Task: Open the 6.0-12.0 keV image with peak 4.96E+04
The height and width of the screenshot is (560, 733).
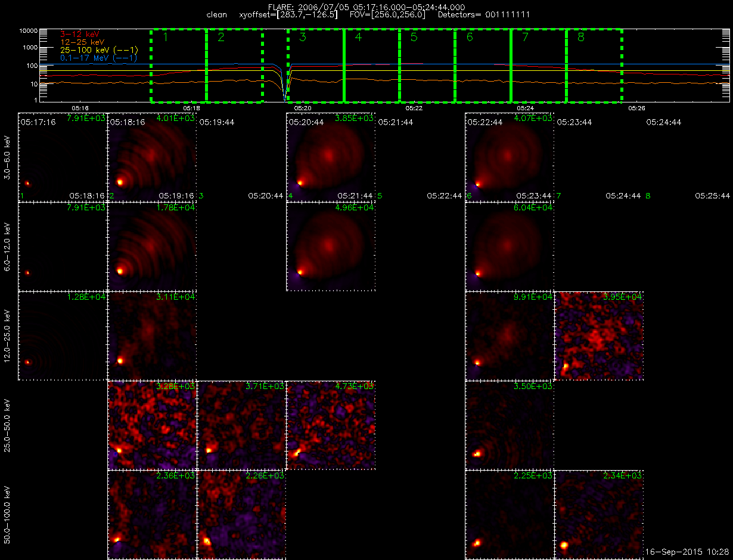Action: tap(331, 247)
